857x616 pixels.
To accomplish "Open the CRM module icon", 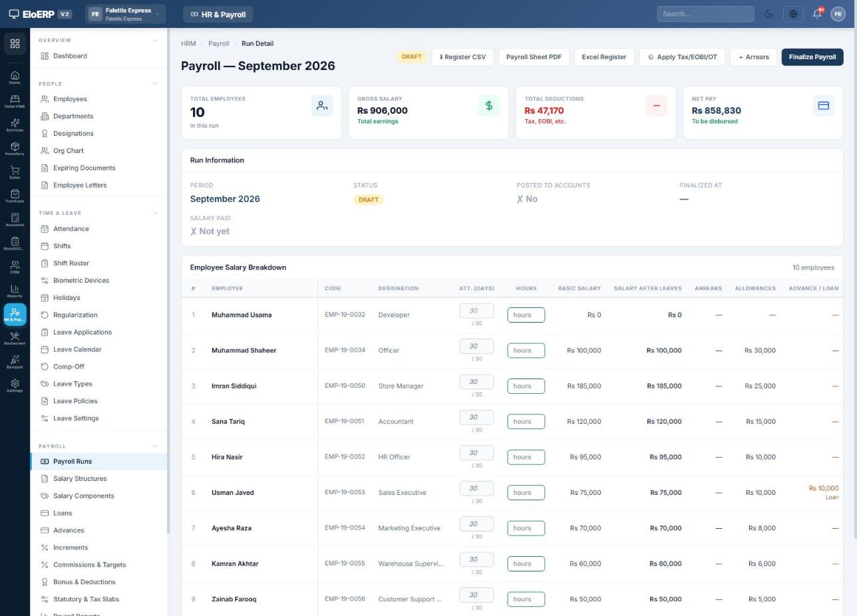I will pyautogui.click(x=15, y=267).
